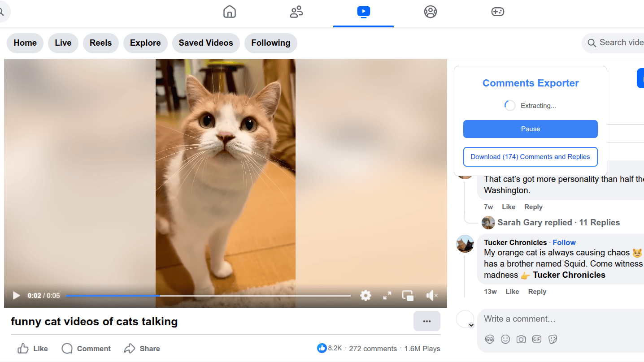Insert a GIF in the comment

pos(537,339)
